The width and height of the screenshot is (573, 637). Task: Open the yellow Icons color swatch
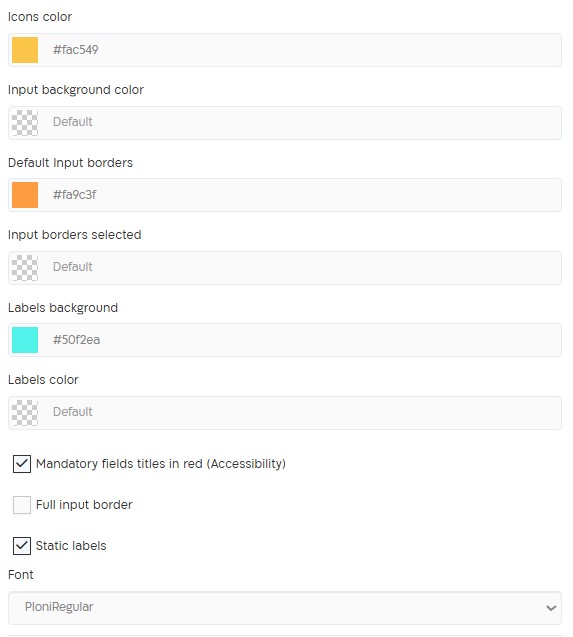pos(25,50)
